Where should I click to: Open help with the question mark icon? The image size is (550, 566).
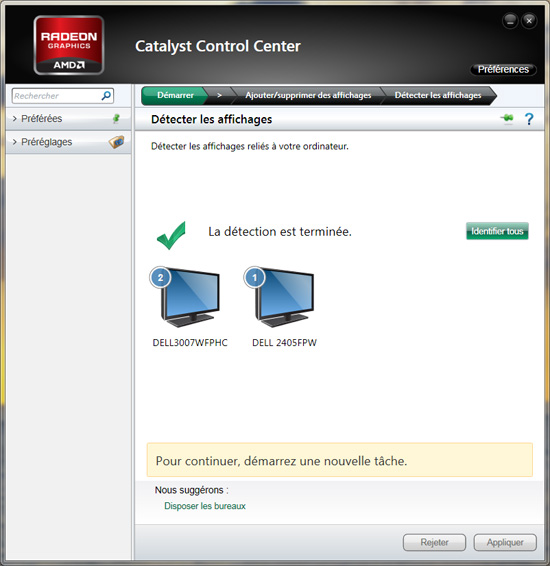pyautogui.click(x=529, y=119)
